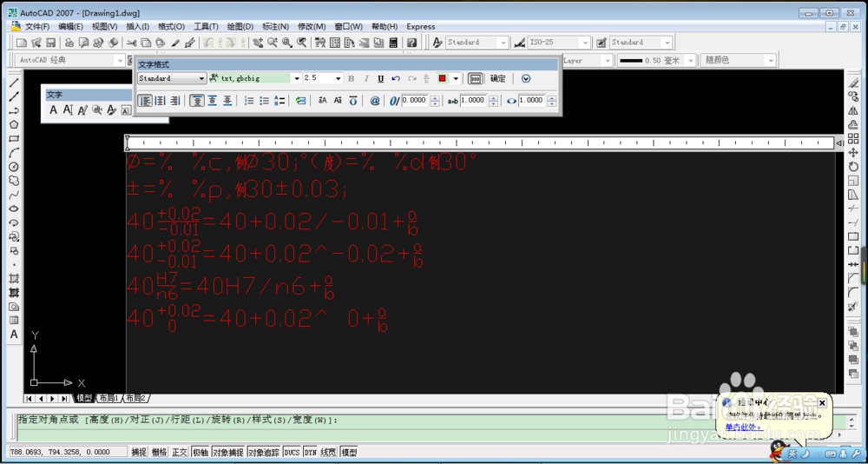Select the Polygon tool
Viewport: 868px width, 464px height.
[15, 125]
